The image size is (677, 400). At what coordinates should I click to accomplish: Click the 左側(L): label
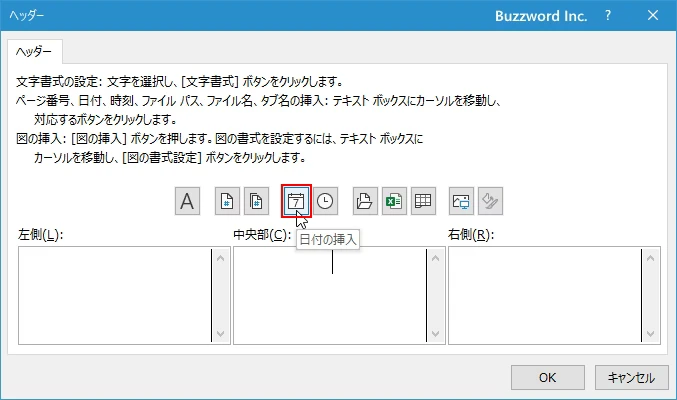[41, 235]
